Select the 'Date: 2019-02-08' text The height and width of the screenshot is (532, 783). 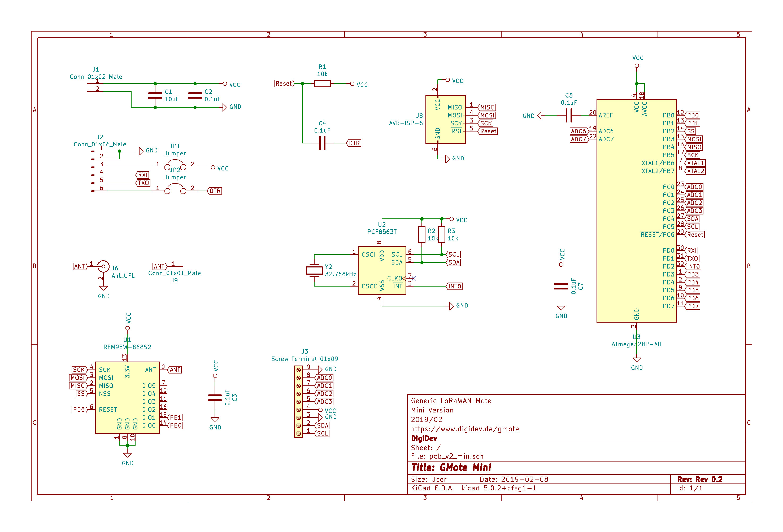(x=514, y=480)
